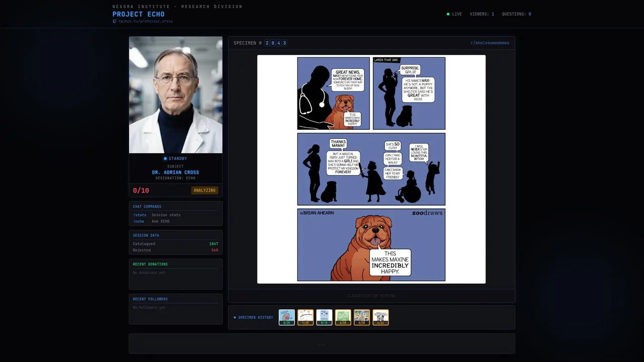
Task: Open the twitch.tv/professor_cross link
Action: tap(145, 21)
